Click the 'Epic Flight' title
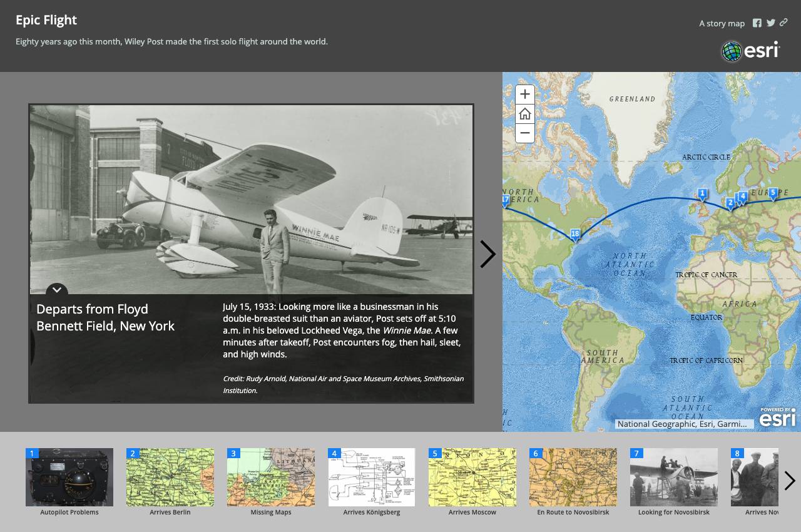The image size is (801, 532). point(46,20)
